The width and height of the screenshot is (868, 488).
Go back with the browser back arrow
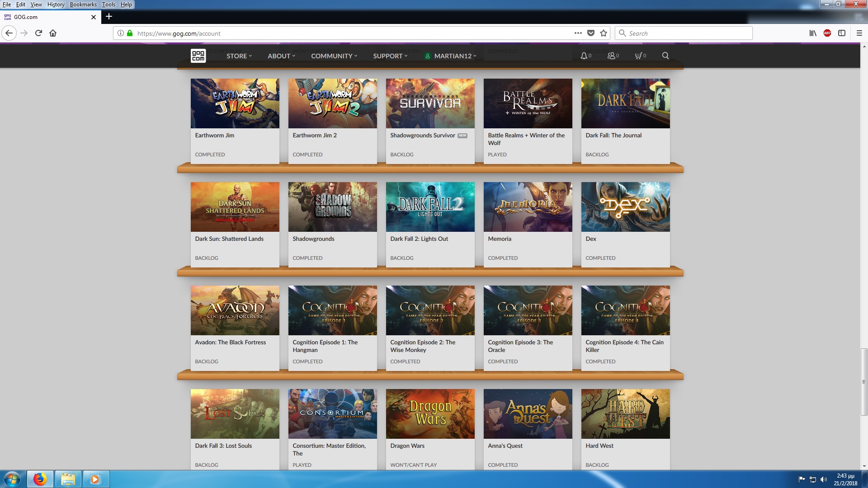coord(9,33)
